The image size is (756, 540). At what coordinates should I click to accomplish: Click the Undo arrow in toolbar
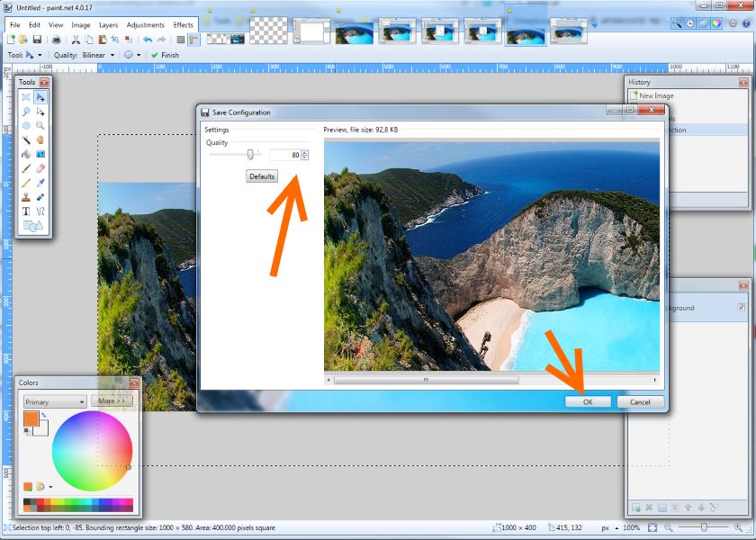tap(148, 40)
